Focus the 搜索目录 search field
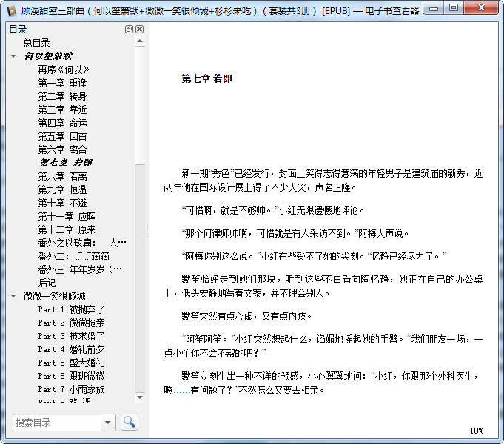Image resolution: width=504 pixels, height=444 pixels. pos(57,423)
